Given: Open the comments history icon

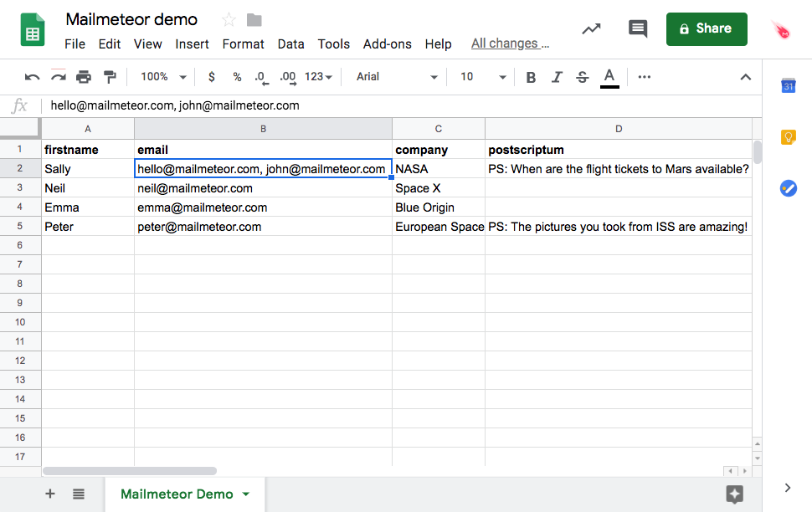Looking at the screenshot, I should coord(638,28).
